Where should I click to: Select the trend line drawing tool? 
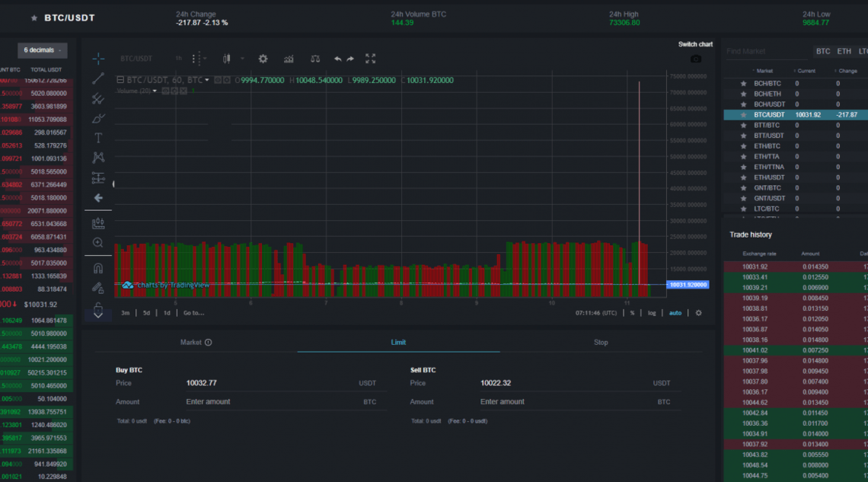[x=98, y=78]
